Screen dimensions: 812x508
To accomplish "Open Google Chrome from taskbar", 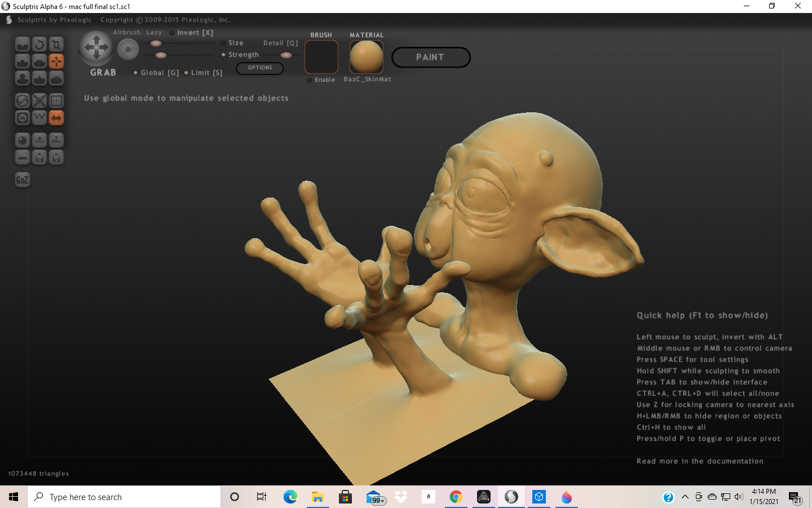I will [456, 497].
